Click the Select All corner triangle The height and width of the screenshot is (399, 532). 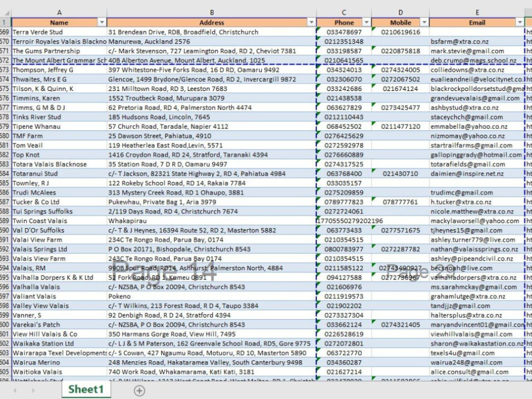[x=6, y=13]
